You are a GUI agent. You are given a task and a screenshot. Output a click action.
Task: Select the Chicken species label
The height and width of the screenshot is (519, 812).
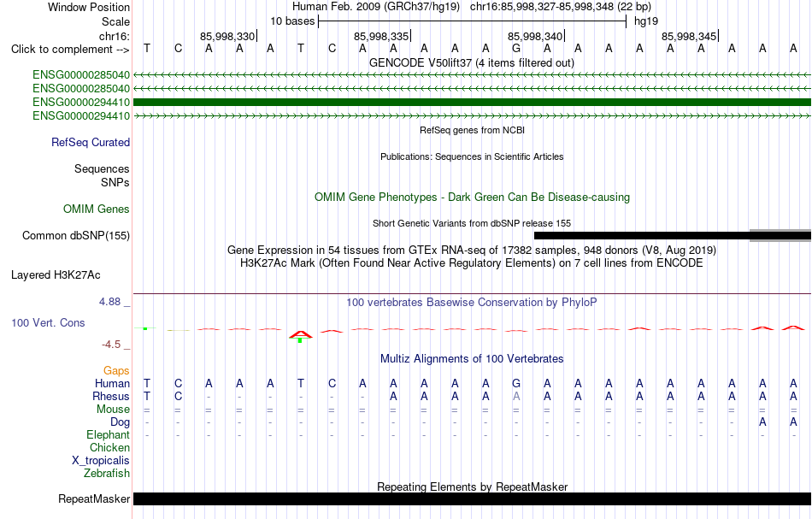click(x=109, y=447)
